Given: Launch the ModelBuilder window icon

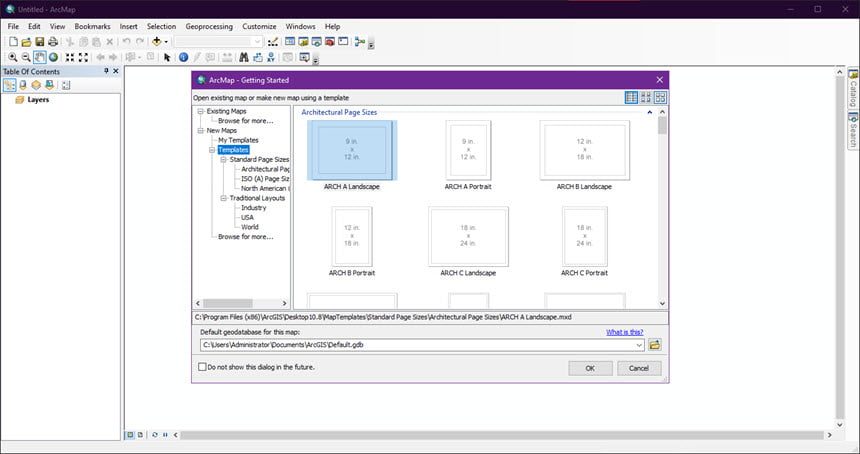Looking at the screenshot, I should [x=360, y=42].
